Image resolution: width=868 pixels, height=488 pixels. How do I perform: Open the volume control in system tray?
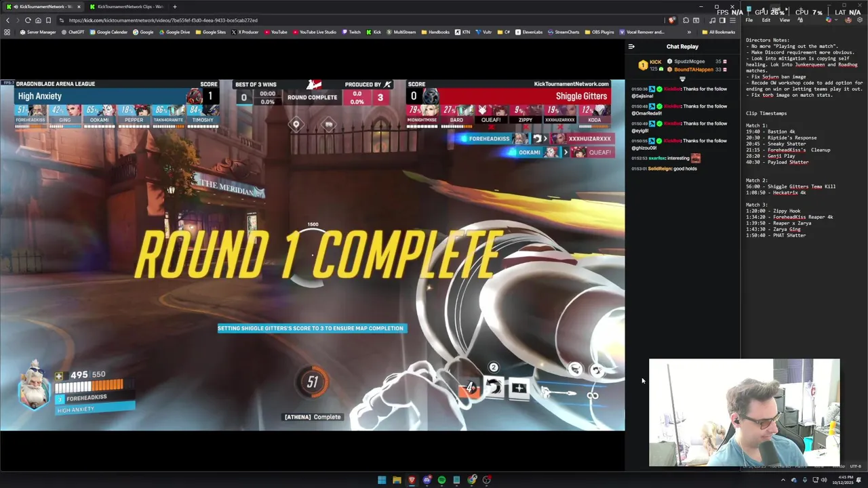824,480
